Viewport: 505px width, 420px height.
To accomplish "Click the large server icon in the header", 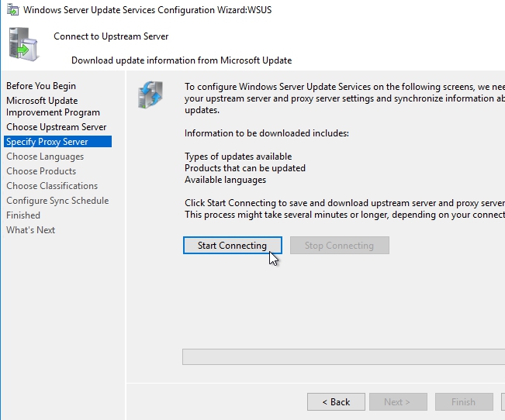I will tap(20, 43).
